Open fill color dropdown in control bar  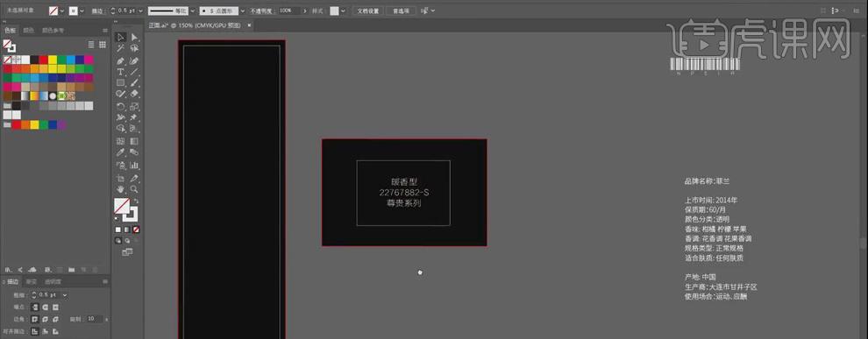(x=62, y=11)
